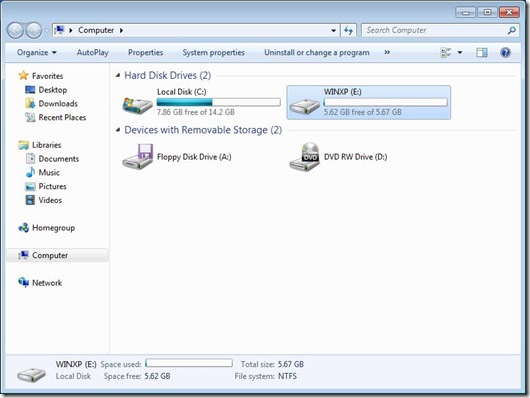Image resolution: width=530 pixels, height=398 pixels.
Task: Select the DVD RW Drive (D:) label
Action: point(356,157)
